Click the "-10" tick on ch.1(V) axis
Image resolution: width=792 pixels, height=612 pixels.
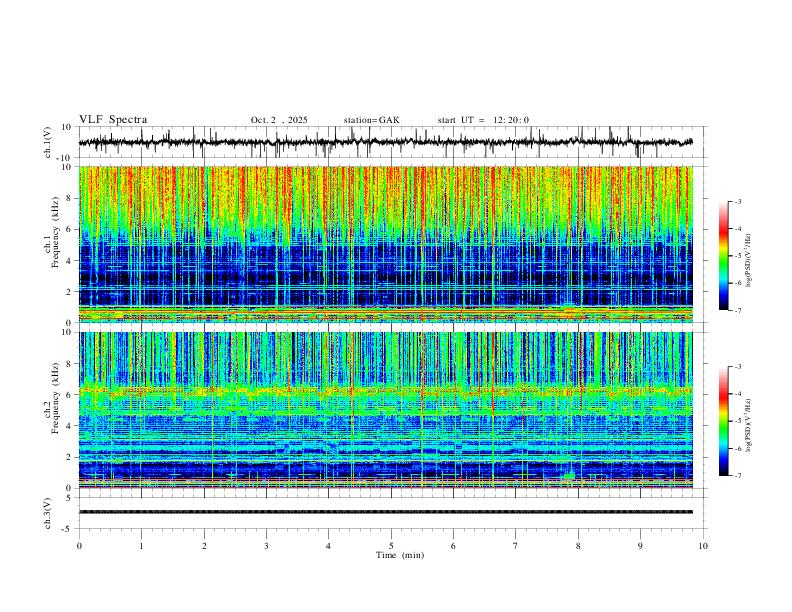(x=65, y=158)
